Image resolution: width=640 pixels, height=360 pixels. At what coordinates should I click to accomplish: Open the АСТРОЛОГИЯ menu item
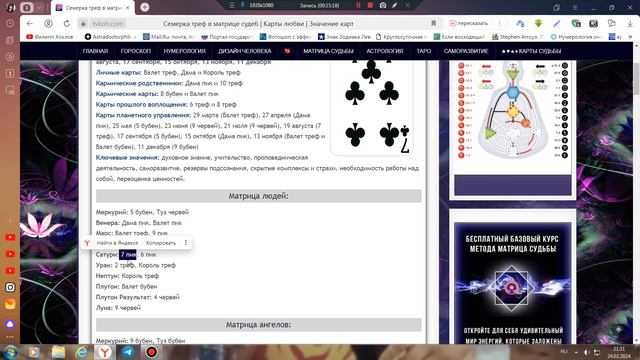pyautogui.click(x=384, y=51)
